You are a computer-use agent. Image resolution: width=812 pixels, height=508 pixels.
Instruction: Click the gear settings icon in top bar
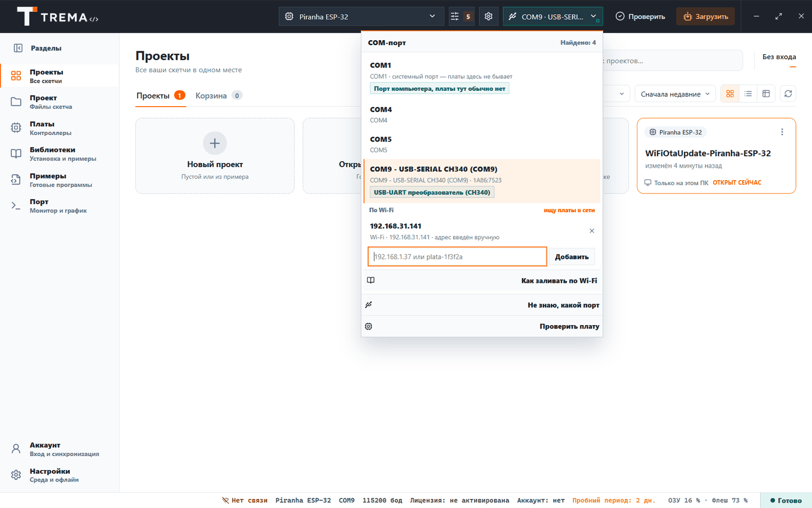(488, 16)
